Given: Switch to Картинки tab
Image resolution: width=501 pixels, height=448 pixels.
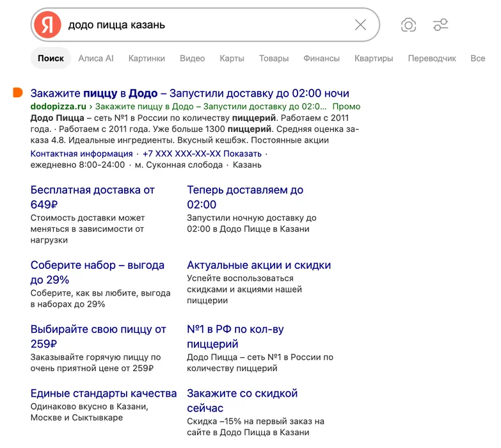Looking at the screenshot, I should pyautogui.click(x=147, y=58).
